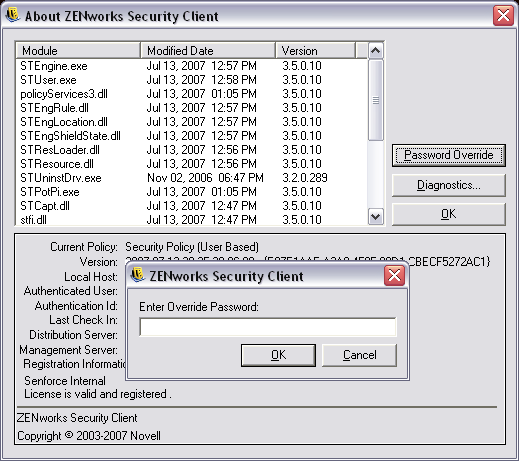Click the ZENworks icon in About title bar
Screen dimensions: 519x461
tap(12, 15)
